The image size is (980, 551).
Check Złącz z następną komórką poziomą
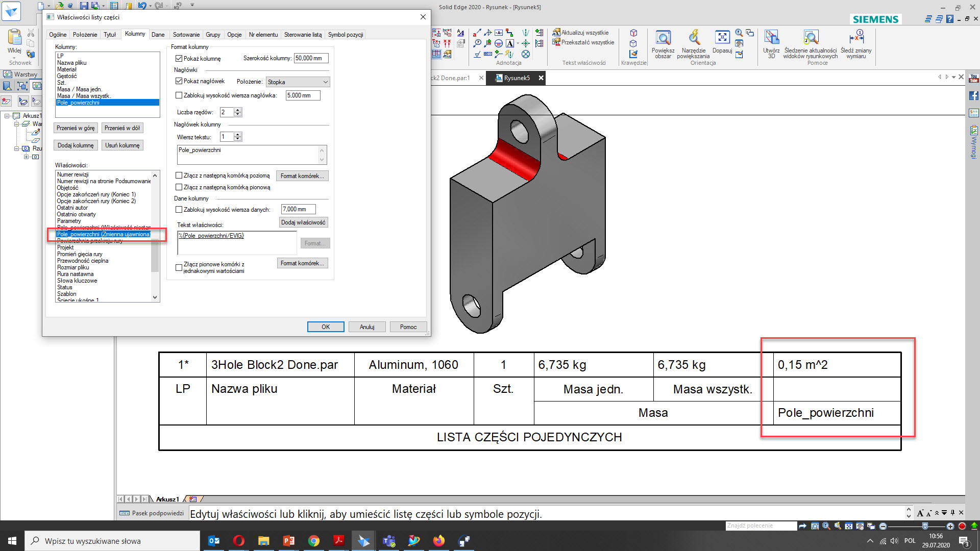coord(179,176)
